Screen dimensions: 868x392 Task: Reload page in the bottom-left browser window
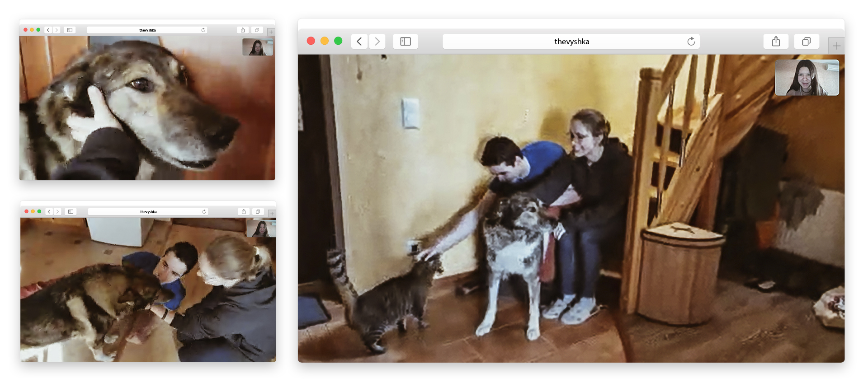(x=204, y=212)
